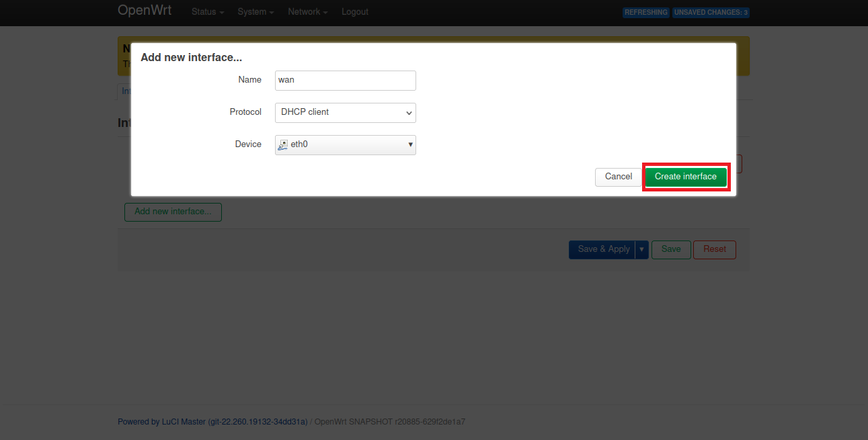
Task: Open the Powered by LuCI Master link
Action: pyautogui.click(x=212, y=422)
